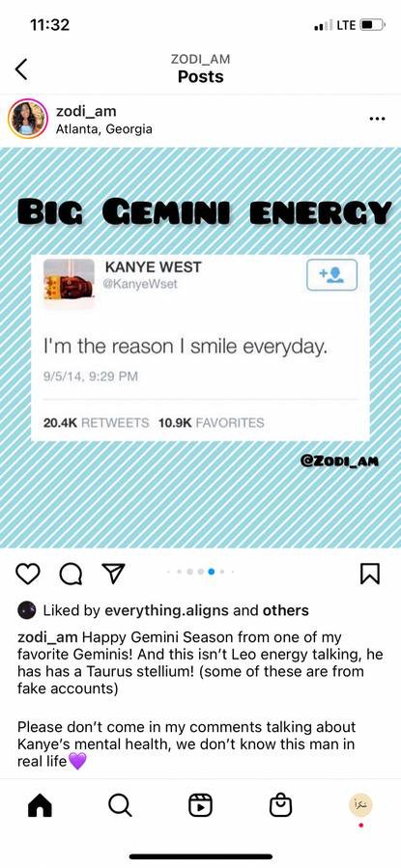The image size is (401, 868).
Task: Save post with the bookmark icon
Action: [x=369, y=574]
